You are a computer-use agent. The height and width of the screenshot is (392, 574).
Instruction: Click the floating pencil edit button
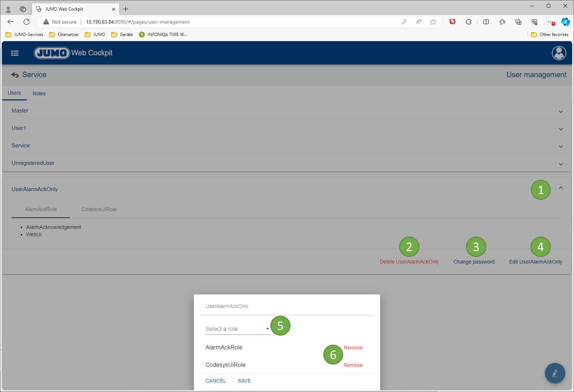555,373
